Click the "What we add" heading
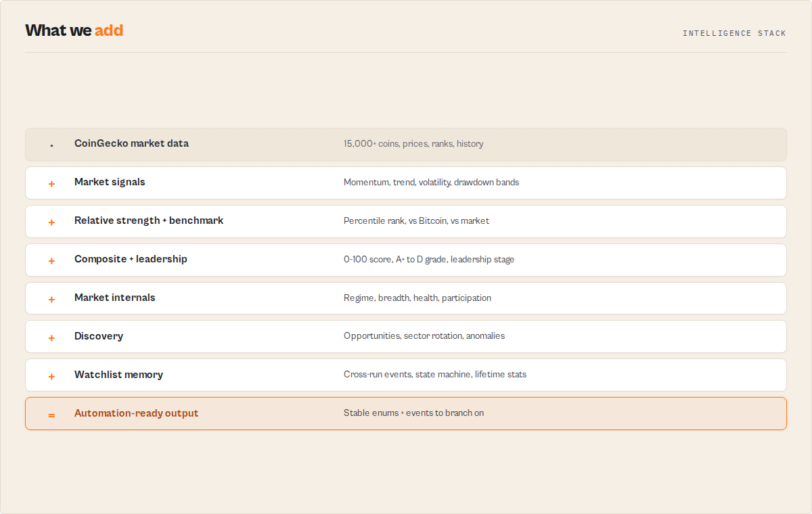 click(x=74, y=30)
